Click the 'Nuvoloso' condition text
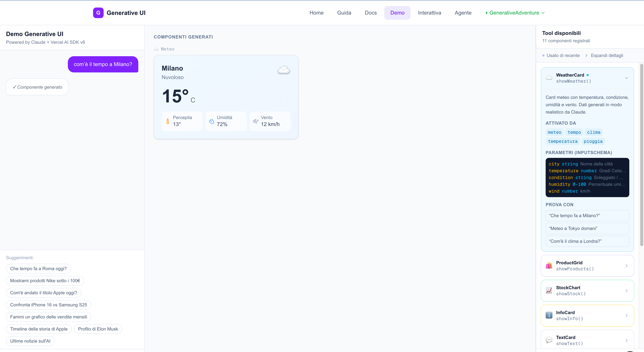This screenshot has height=352, width=644. click(173, 77)
